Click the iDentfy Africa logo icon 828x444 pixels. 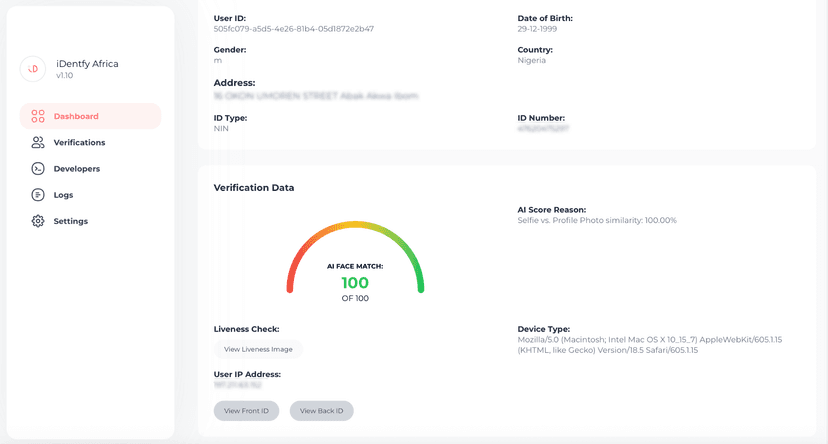33,68
